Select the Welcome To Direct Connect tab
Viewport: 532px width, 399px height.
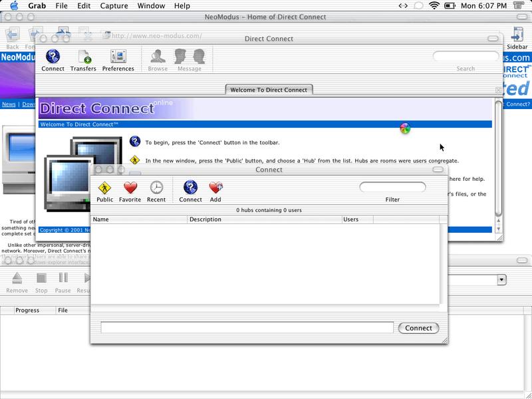[269, 90]
